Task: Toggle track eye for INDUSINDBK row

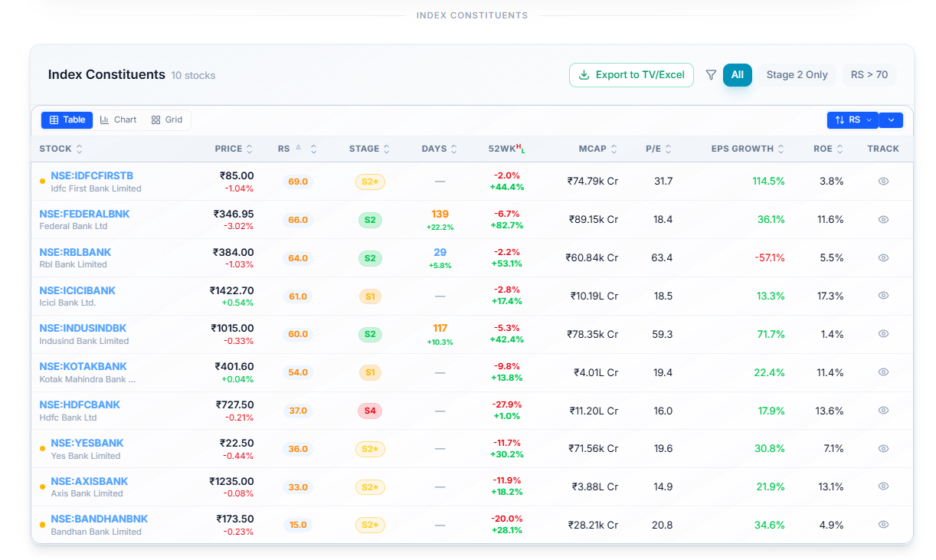Action: pos(883,334)
